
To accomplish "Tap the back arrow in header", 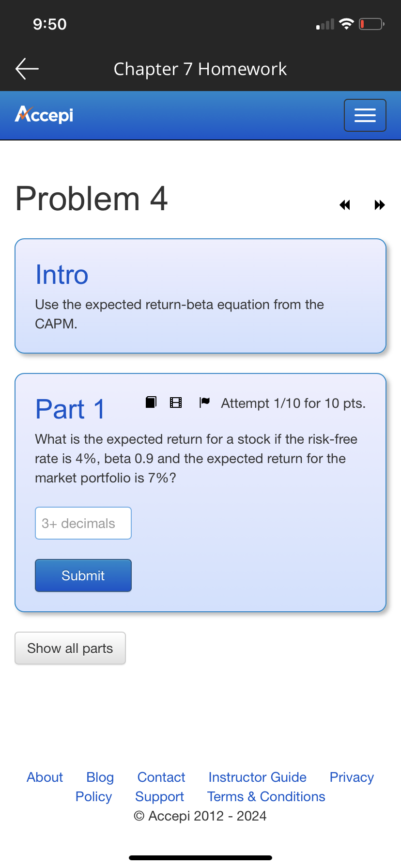I will tap(27, 69).
